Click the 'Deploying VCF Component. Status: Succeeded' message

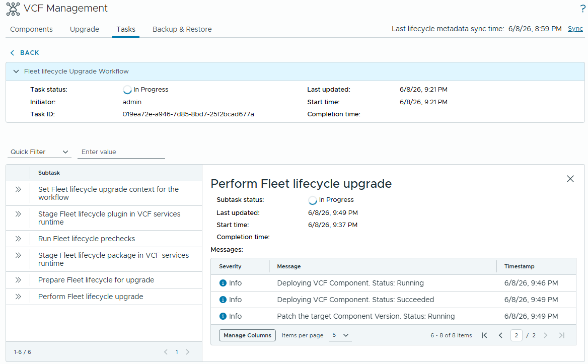[355, 300]
